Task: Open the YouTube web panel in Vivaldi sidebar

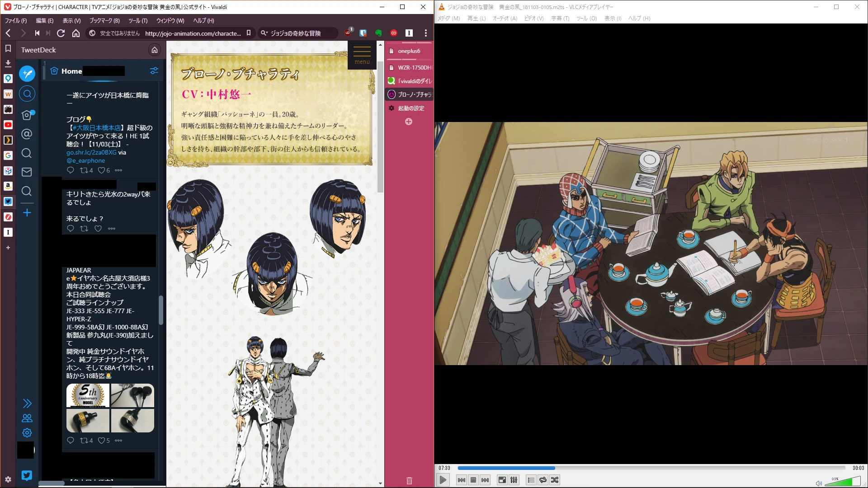Action: [8, 125]
